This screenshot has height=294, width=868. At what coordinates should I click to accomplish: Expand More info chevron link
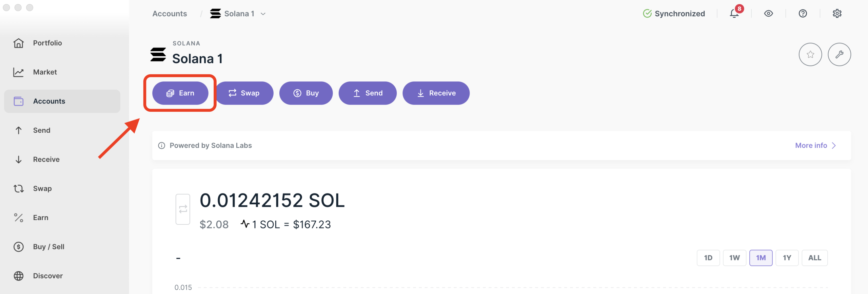click(815, 146)
